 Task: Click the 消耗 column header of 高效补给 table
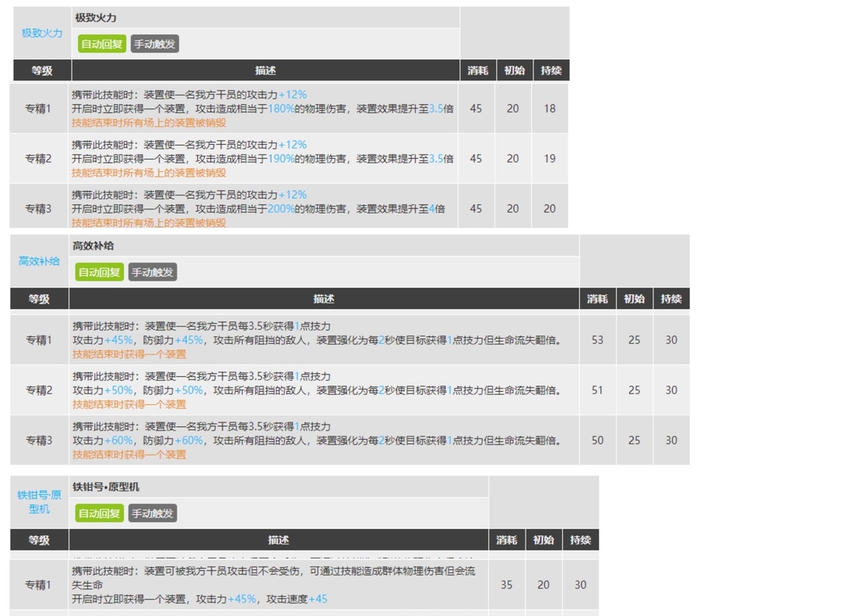(597, 298)
